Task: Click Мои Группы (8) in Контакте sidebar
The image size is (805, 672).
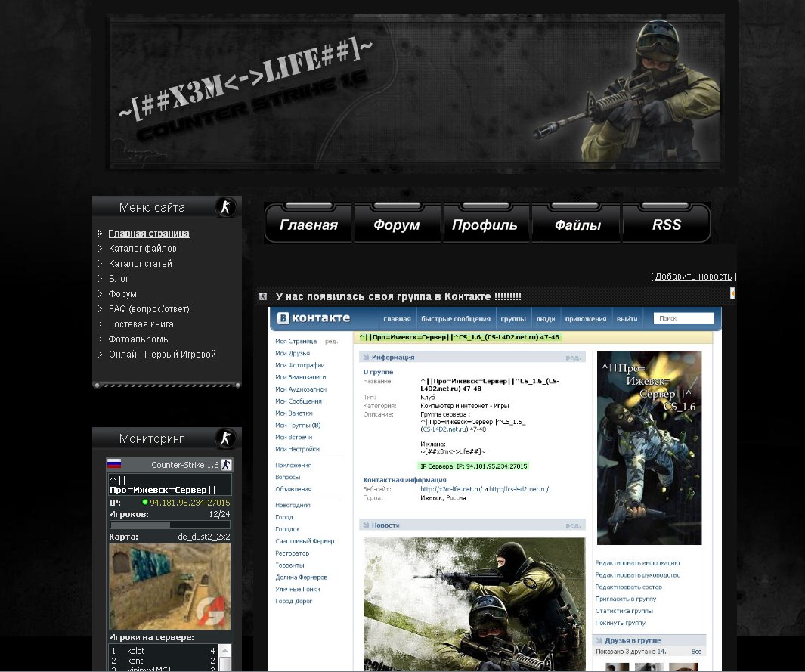Action: 298,425
